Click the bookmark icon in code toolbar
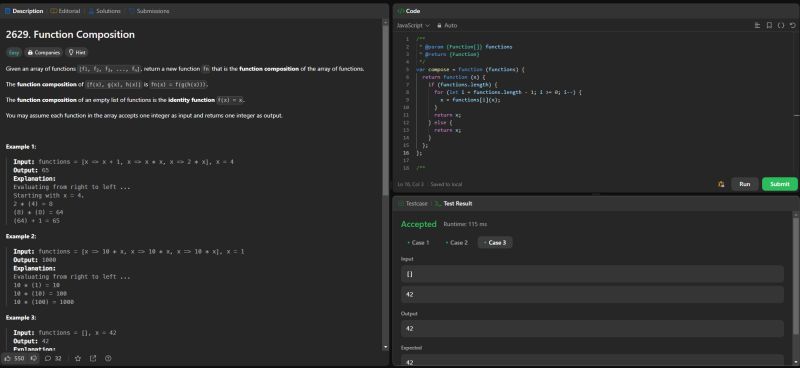Image resolution: width=800 pixels, height=368 pixels. point(769,25)
